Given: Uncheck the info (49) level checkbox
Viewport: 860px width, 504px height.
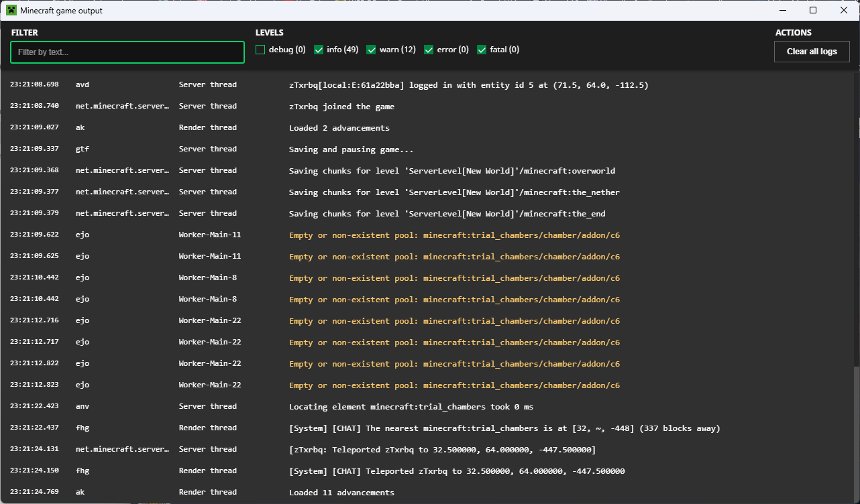Looking at the screenshot, I should click(x=319, y=50).
